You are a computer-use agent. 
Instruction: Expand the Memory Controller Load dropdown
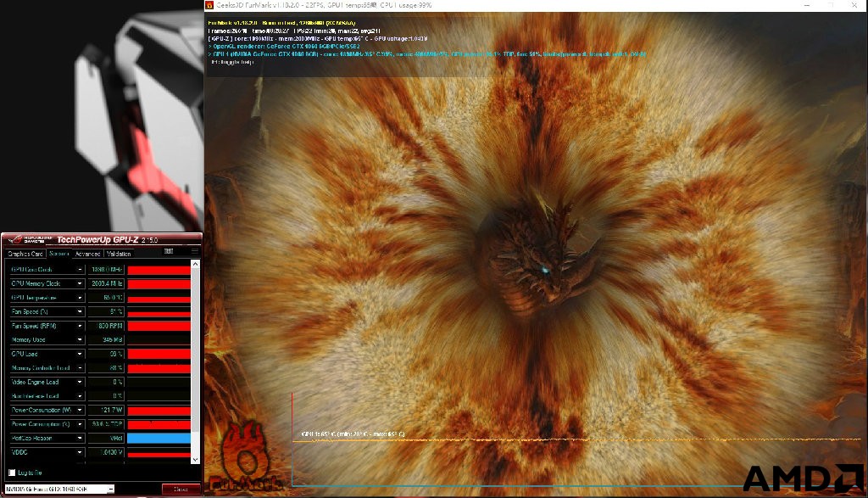pyautogui.click(x=80, y=368)
